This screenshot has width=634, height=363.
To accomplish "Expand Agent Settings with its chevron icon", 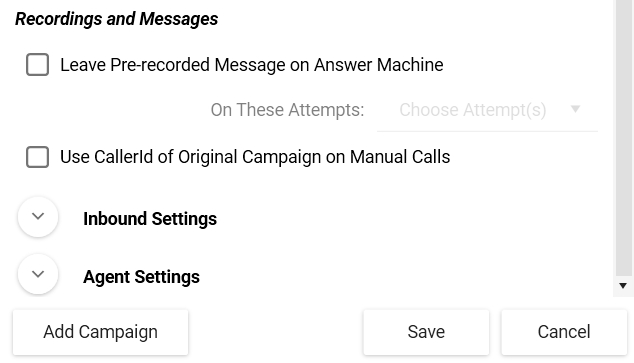I will click(x=38, y=274).
